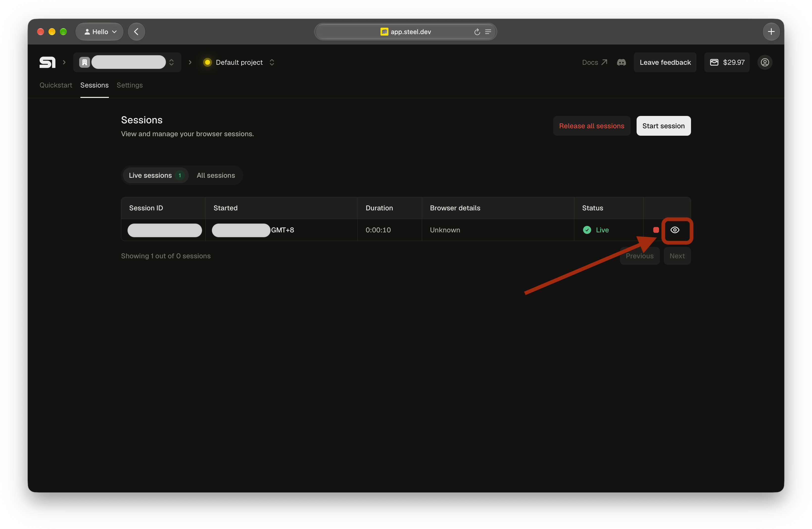Viewport: 812px width, 529px height.
Task: Open the reader view icon in address bar
Action: [x=488, y=32]
